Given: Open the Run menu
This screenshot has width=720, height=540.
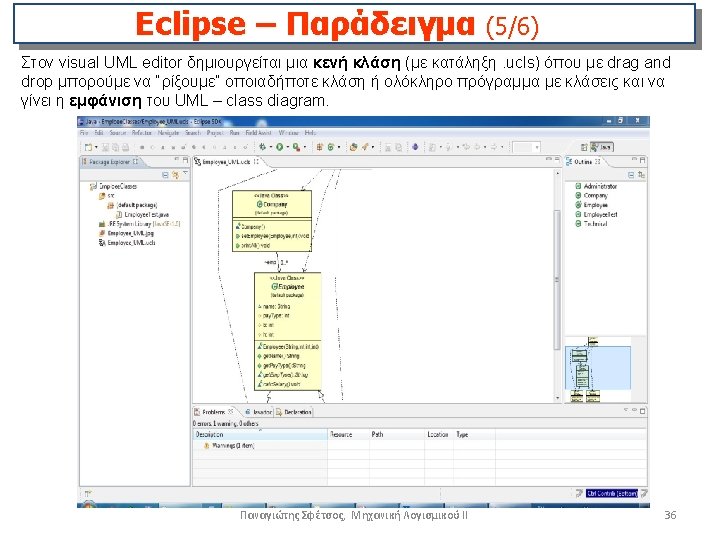Looking at the screenshot, I should 234,133.
